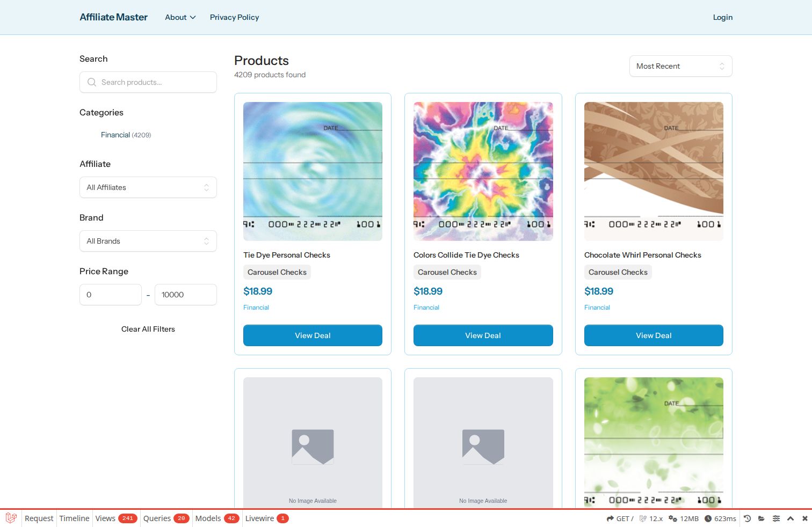Click the 623ms request duration indicator
Image resolution: width=812 pixels, height=527 pixels.
tap(720, 518)
